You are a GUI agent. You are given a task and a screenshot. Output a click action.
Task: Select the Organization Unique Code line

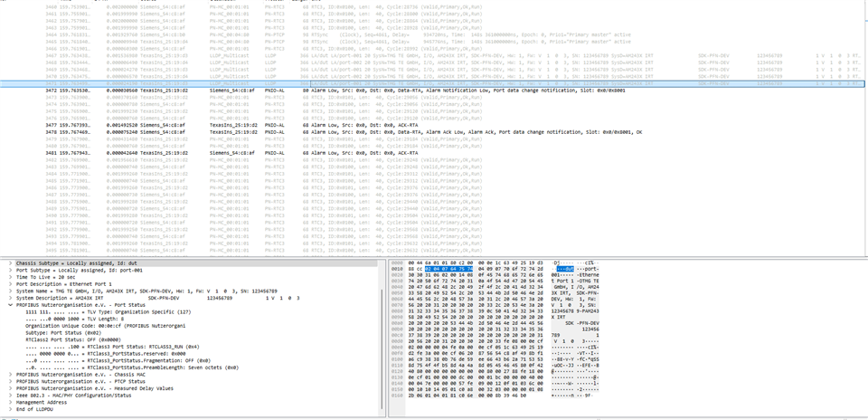tap(105, 326)
